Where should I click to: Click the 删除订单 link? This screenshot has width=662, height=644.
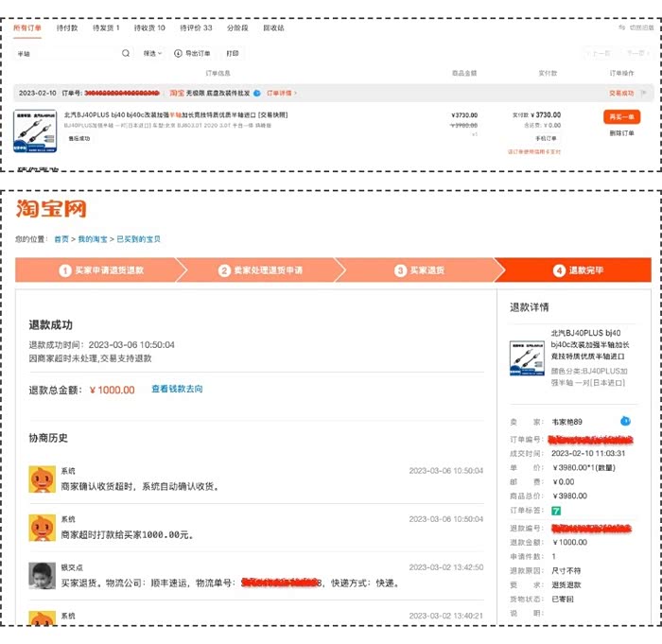[x=621, y=133]
